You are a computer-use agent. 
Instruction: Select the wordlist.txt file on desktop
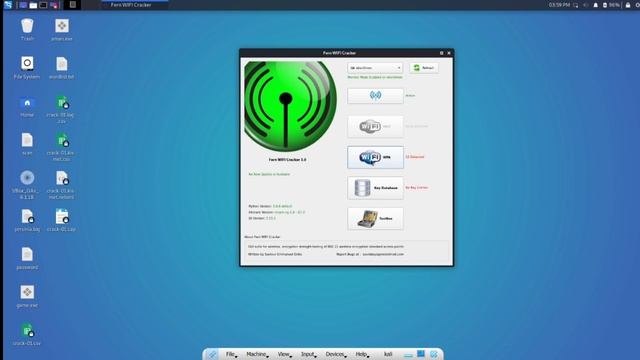[x=62, y=68]
